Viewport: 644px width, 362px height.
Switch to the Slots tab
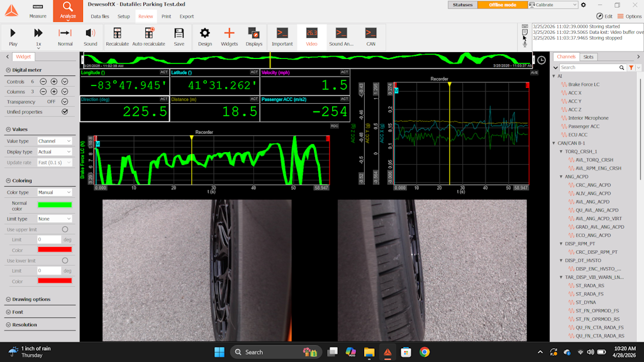click(589, 57)
